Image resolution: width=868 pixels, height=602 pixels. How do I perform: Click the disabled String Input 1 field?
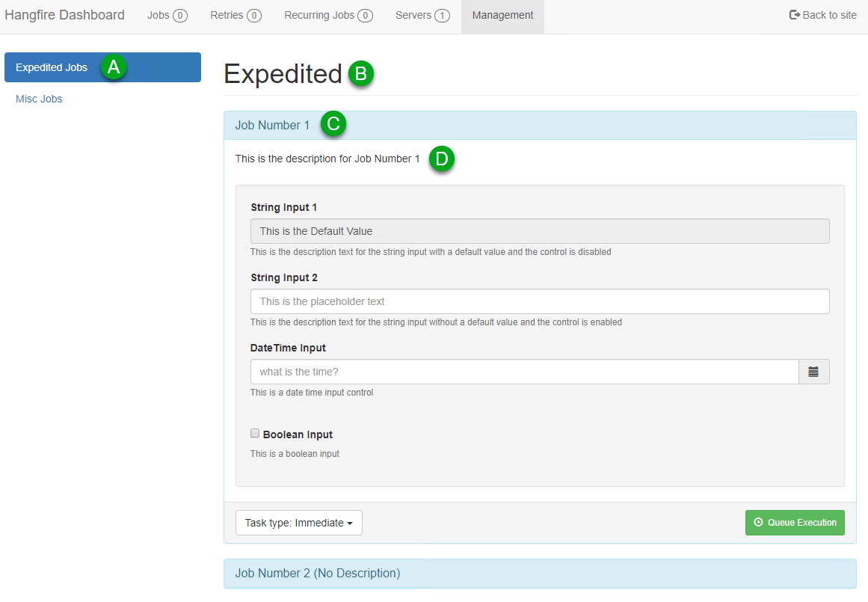(540, 231)
